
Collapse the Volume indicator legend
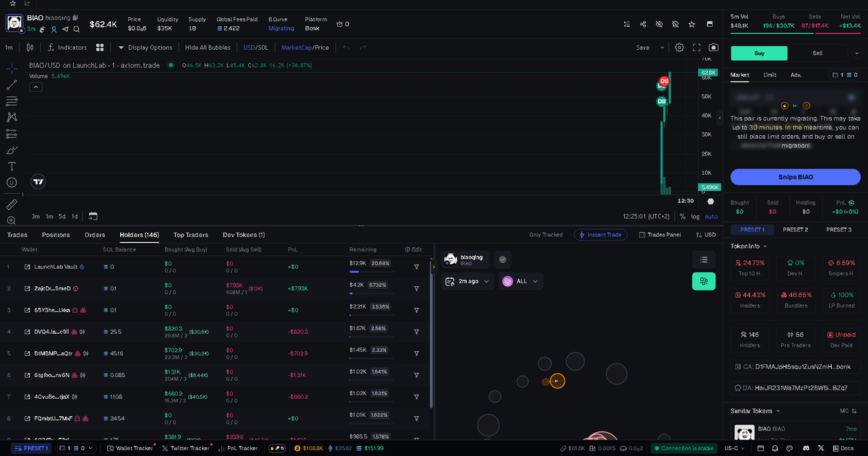click(35, 87)
